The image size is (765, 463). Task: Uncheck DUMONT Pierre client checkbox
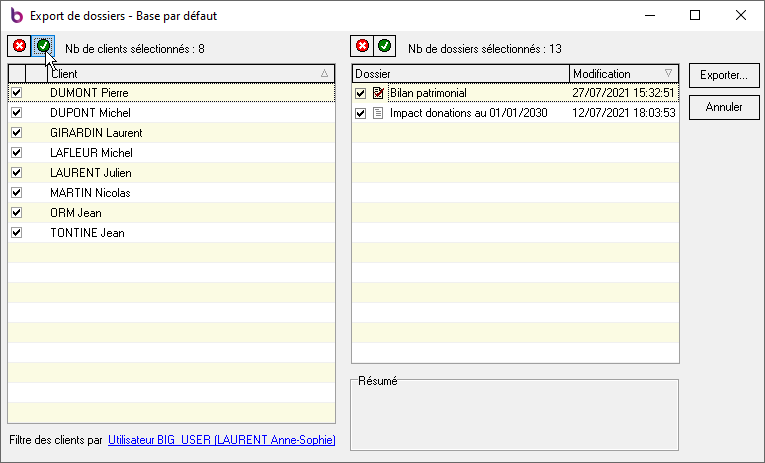pyautogui.click(x=17, y=92)
